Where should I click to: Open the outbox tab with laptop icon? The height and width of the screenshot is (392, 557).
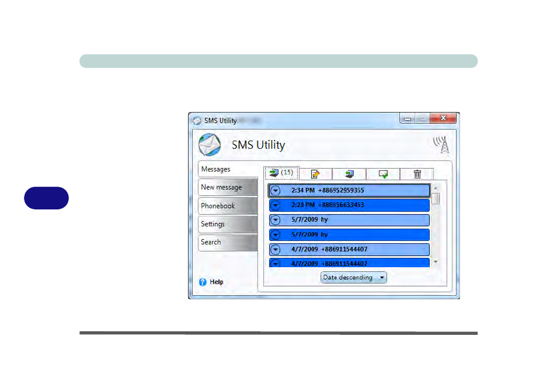[349, 174]
